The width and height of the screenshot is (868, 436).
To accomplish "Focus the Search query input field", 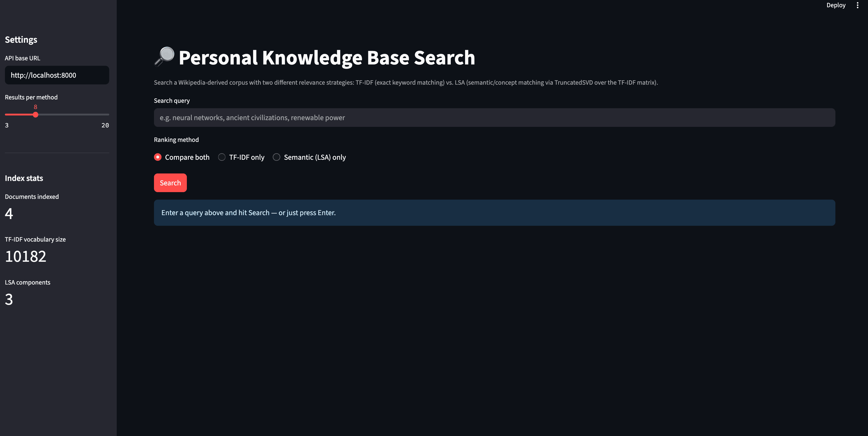I will [494, 118].
